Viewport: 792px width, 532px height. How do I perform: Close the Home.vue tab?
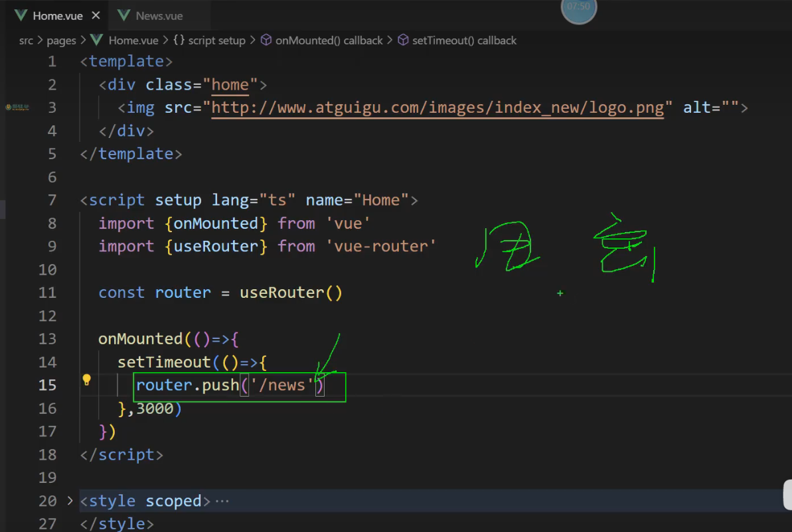pos(96,16)
